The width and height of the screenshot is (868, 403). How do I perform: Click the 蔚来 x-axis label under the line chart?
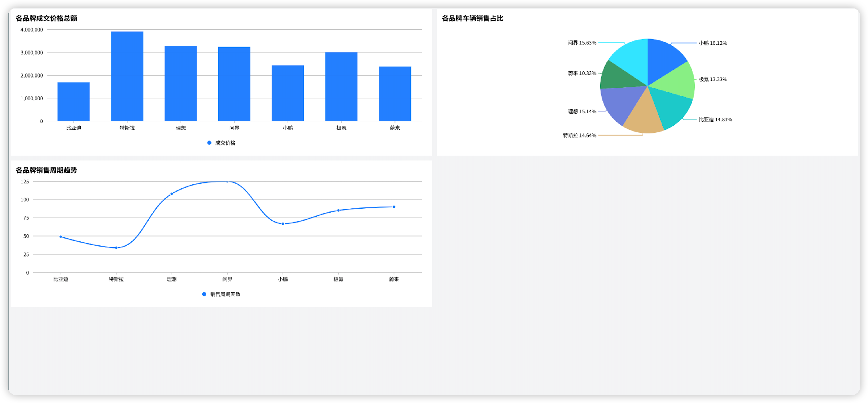[x=394, y=279]
